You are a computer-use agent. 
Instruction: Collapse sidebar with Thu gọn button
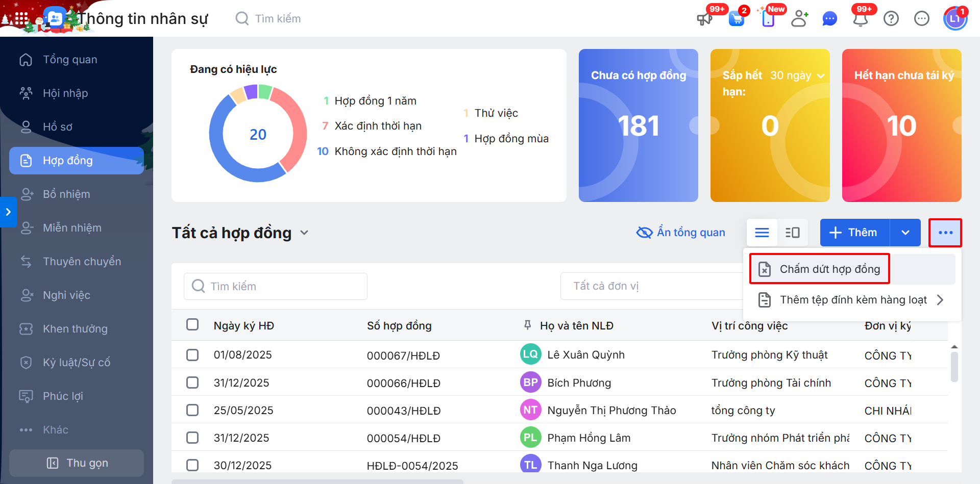point(77,463)
